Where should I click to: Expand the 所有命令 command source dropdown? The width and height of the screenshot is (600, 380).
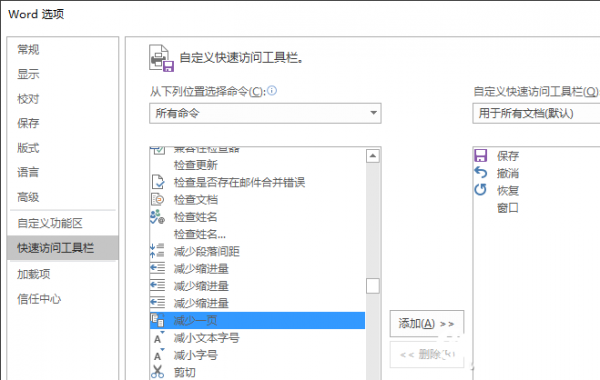tap(265, 113)
